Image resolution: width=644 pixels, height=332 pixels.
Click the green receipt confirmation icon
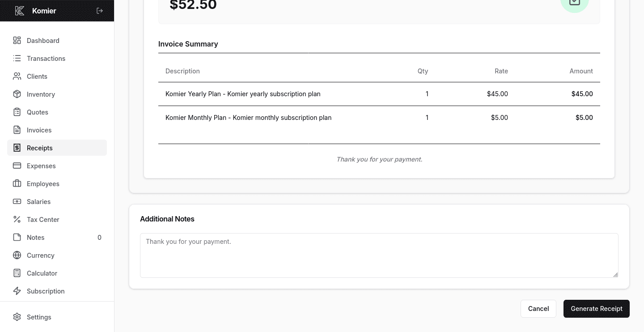pyautogui.click(x=575, y=3)
